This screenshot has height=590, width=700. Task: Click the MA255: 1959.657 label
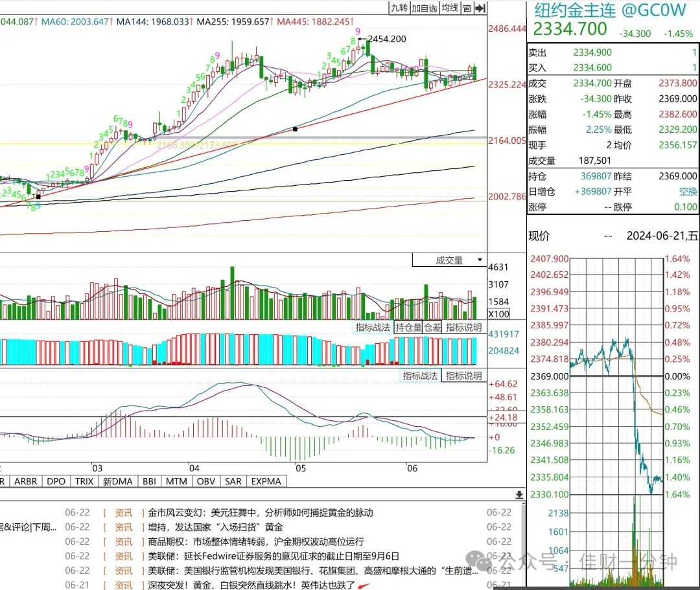point(235,21)
